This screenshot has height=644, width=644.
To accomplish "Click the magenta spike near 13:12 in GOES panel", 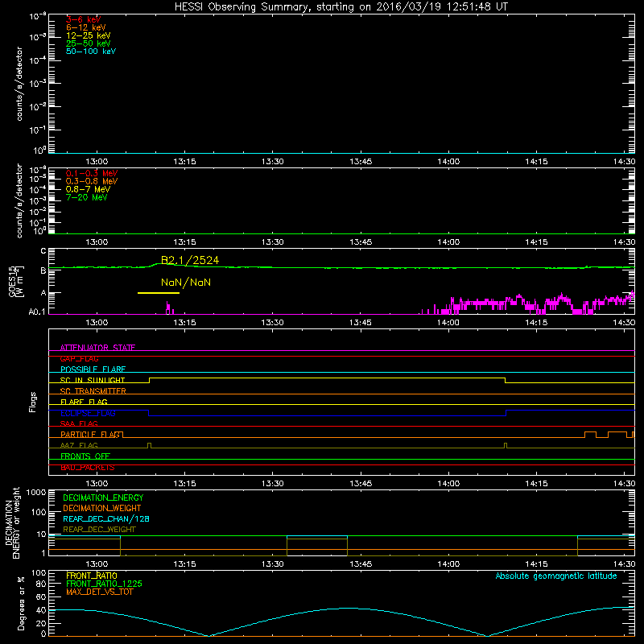I will (169, 308).
